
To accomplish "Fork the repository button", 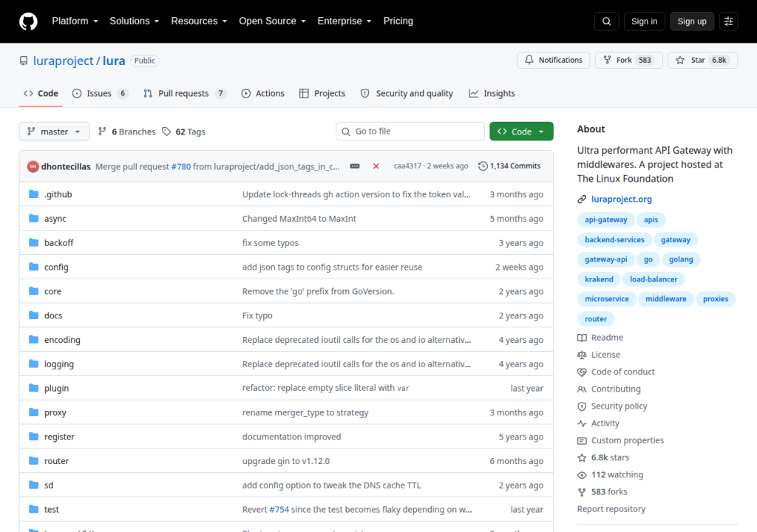I will coord(628,60).
